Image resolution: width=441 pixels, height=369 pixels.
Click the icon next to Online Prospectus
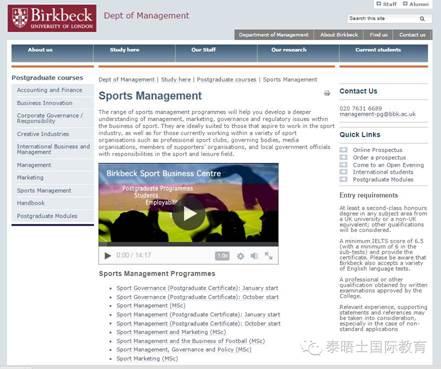pyautogui.click(x=343, y=150)
